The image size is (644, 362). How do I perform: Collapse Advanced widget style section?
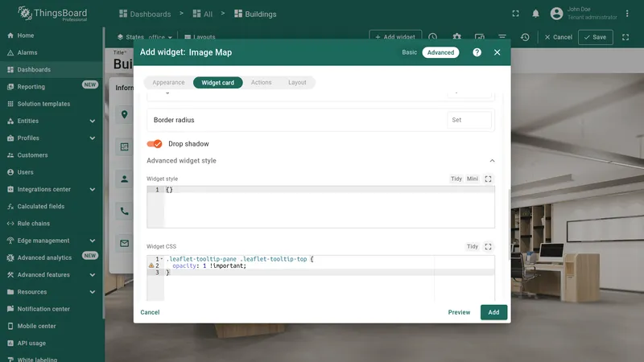492,160
